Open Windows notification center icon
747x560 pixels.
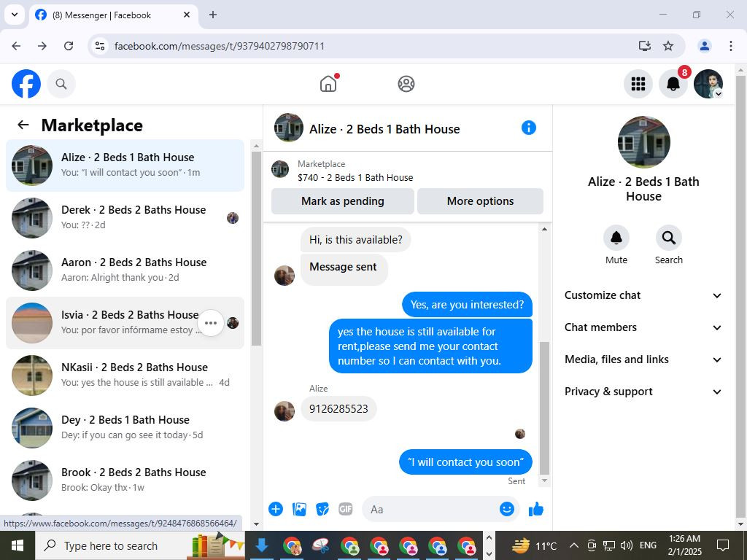point(723,545)
